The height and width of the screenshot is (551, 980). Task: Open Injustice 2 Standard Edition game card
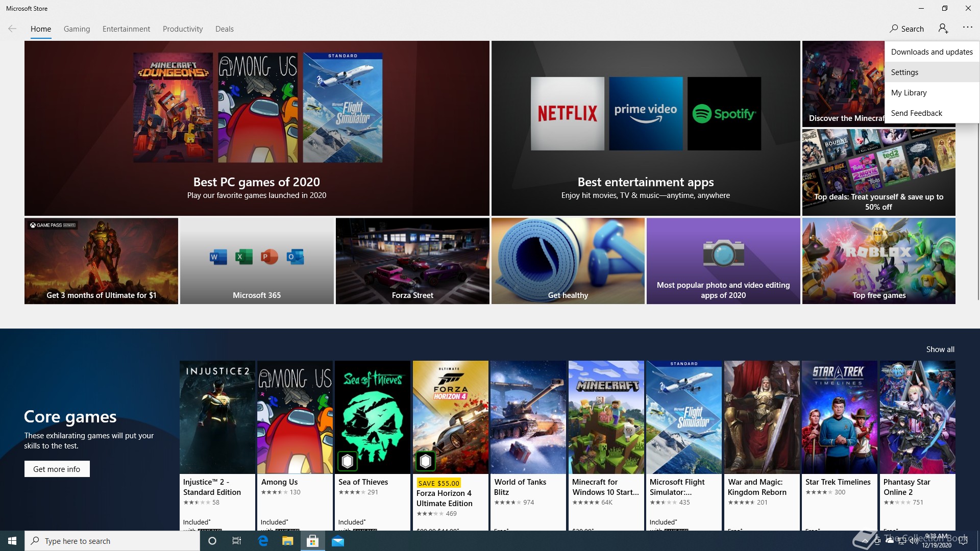tap(217, 445)
